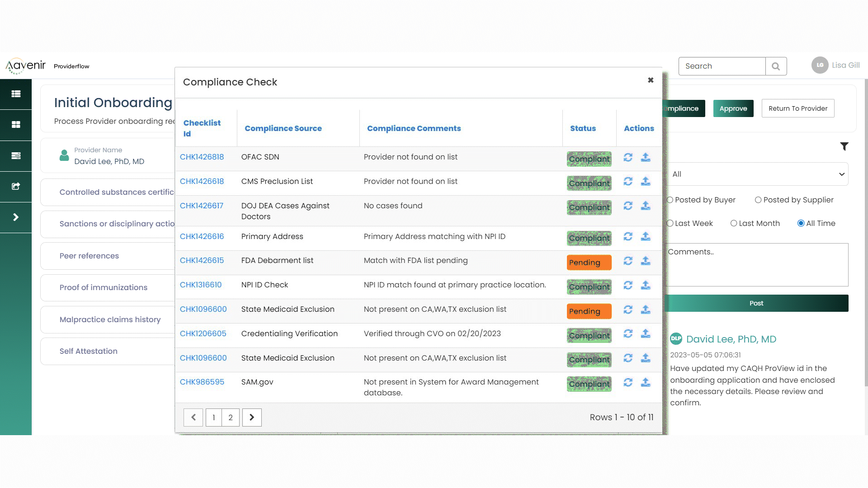Select Posted by Supplier radio button
Image resolution: width=868 pixels, height=488 pixels.
[758, 200]
